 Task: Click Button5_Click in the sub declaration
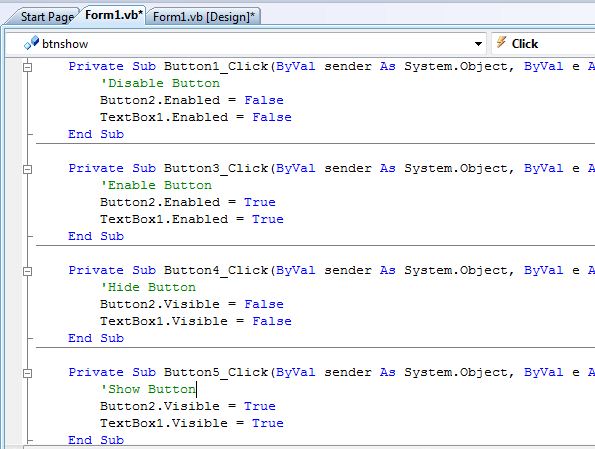click(x=216, y=373)
